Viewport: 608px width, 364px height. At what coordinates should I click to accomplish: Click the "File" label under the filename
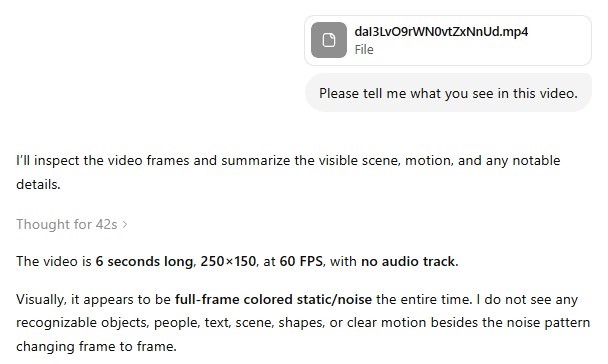point(364,50)
